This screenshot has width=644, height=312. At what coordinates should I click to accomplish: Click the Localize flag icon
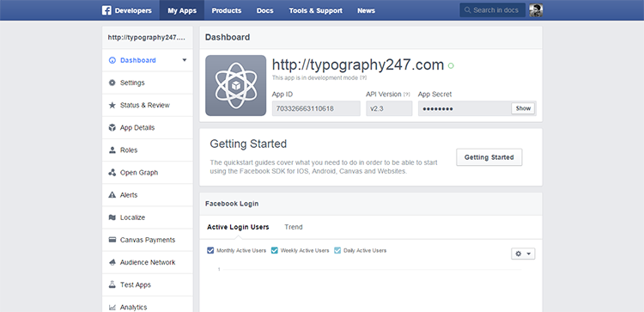pyautogui.click(x=112, y=217)
